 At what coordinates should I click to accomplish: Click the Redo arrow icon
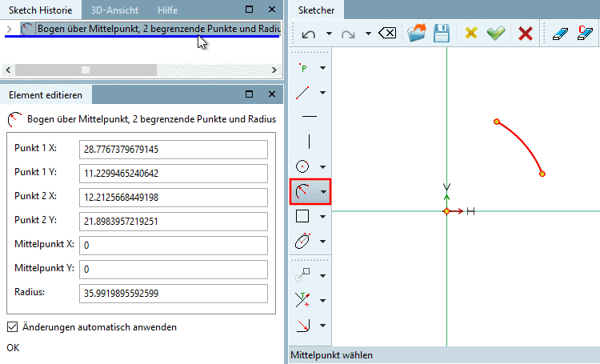point(348,34)
